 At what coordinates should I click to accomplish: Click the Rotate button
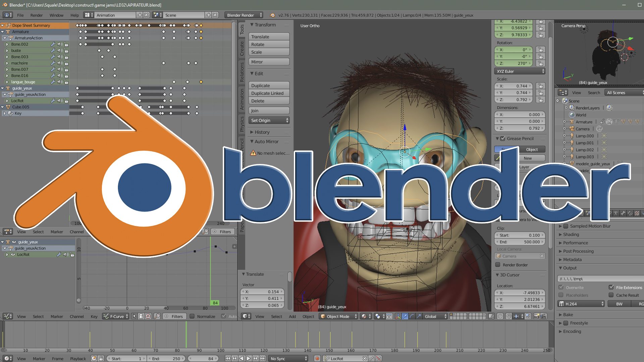[269, 44]
